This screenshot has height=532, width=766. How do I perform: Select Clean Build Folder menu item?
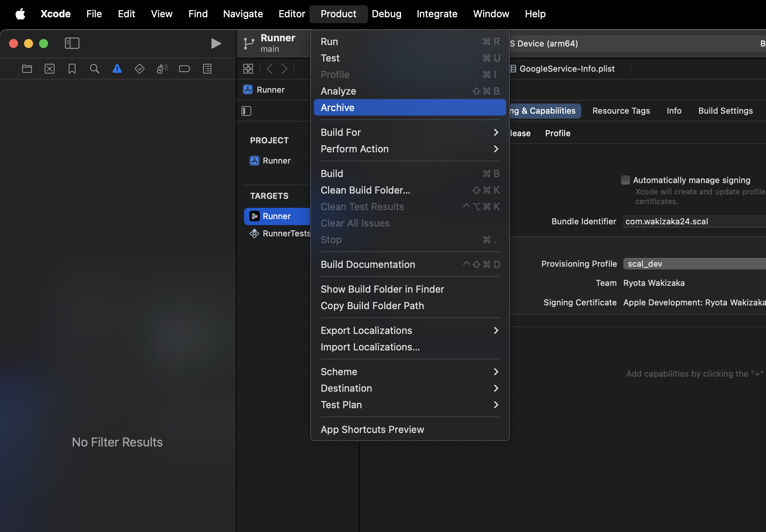(409, 190)
